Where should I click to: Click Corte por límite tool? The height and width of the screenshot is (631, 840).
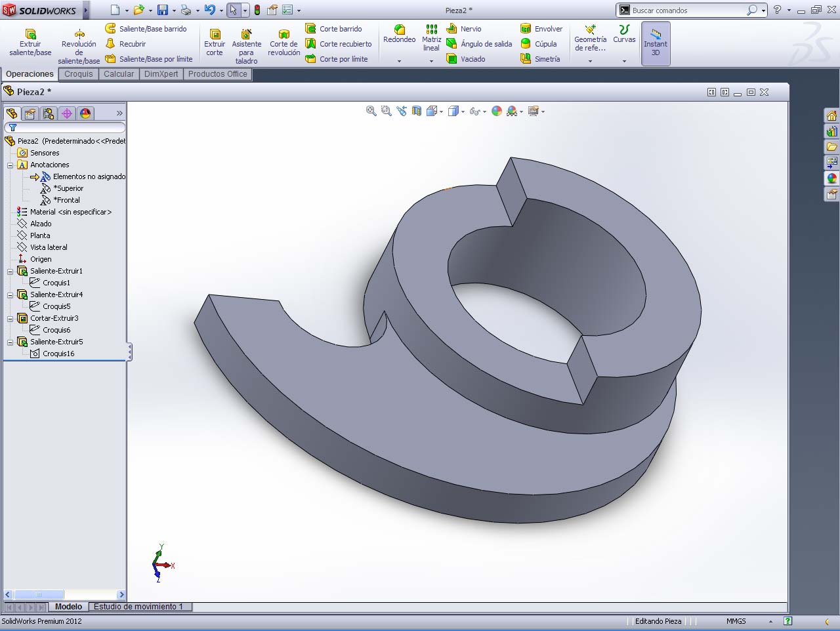[337, 59]
